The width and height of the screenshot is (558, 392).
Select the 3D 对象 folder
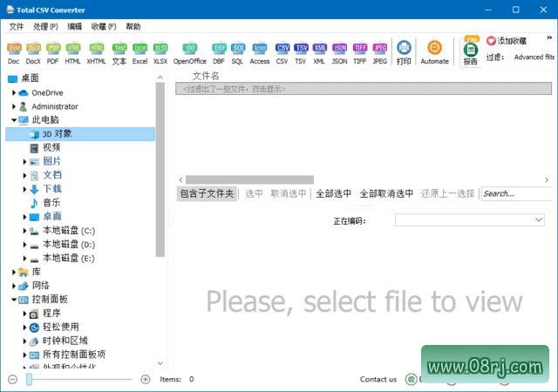80,134
